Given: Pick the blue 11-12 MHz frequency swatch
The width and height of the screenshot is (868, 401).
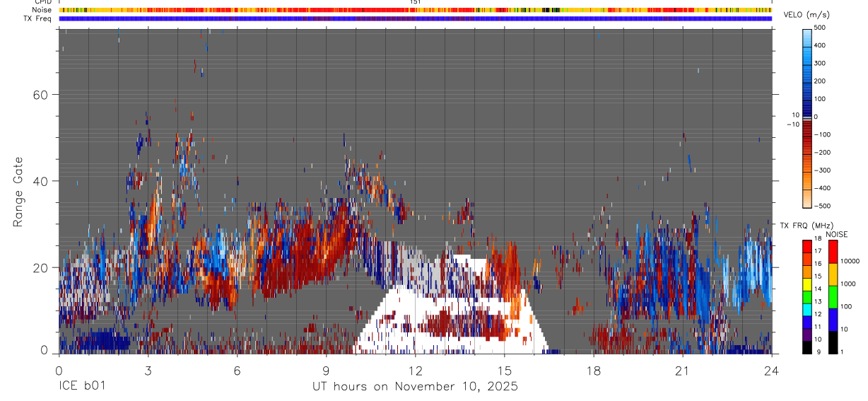Looking at the screenshot, I should [807, 321].
